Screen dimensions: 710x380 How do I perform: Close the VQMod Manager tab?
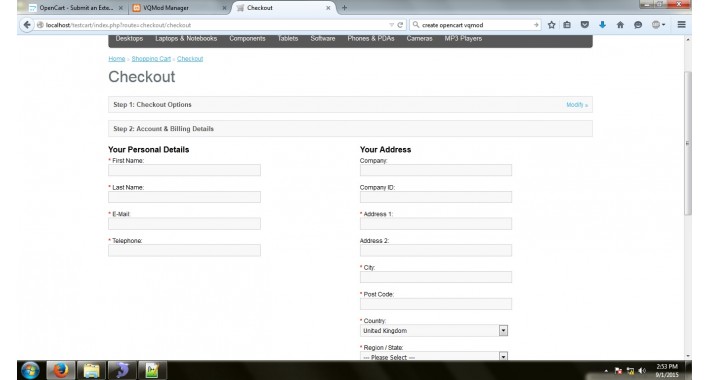coord(224,8)
